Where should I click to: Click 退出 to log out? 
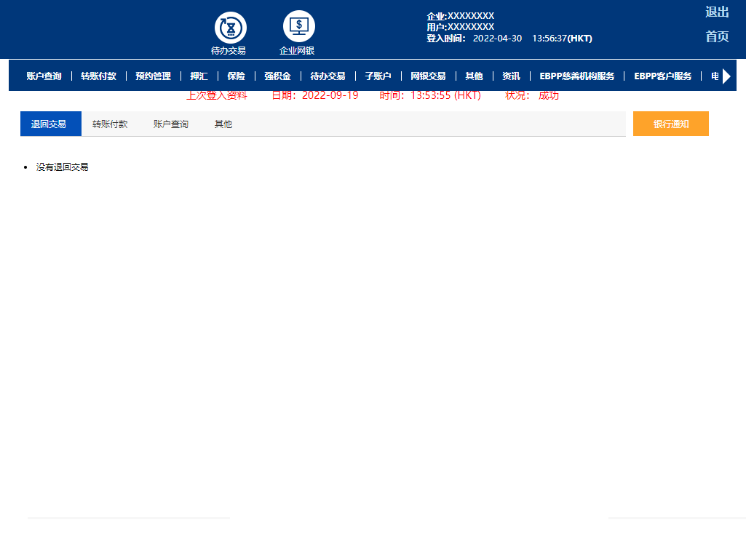coord(716,12)
